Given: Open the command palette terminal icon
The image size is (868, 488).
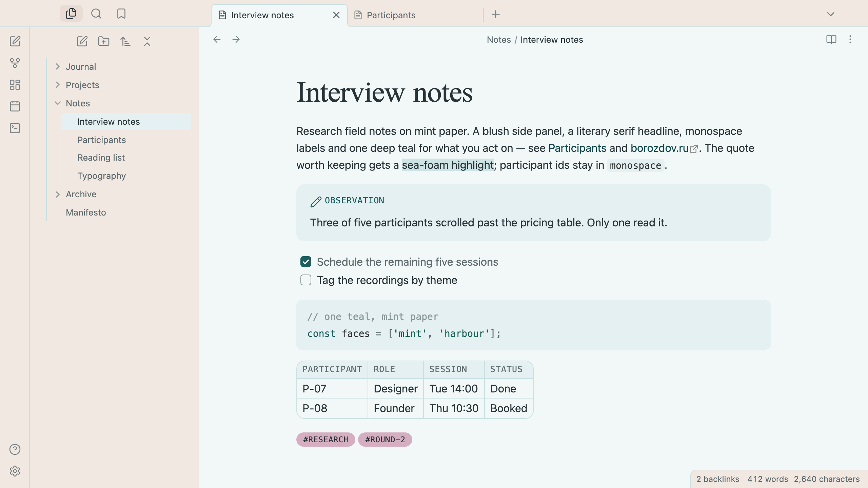Looking at the screenshot, I should click(x=15, y=128).
